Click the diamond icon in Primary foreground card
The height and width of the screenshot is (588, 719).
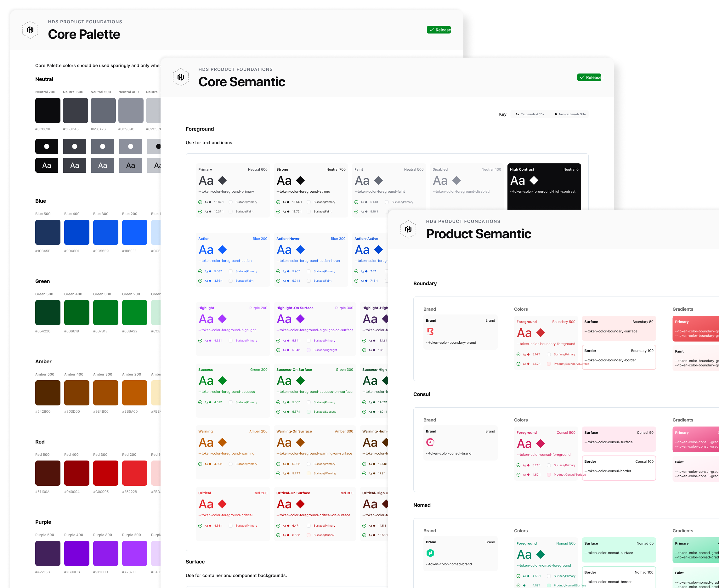tap(222, 181)
